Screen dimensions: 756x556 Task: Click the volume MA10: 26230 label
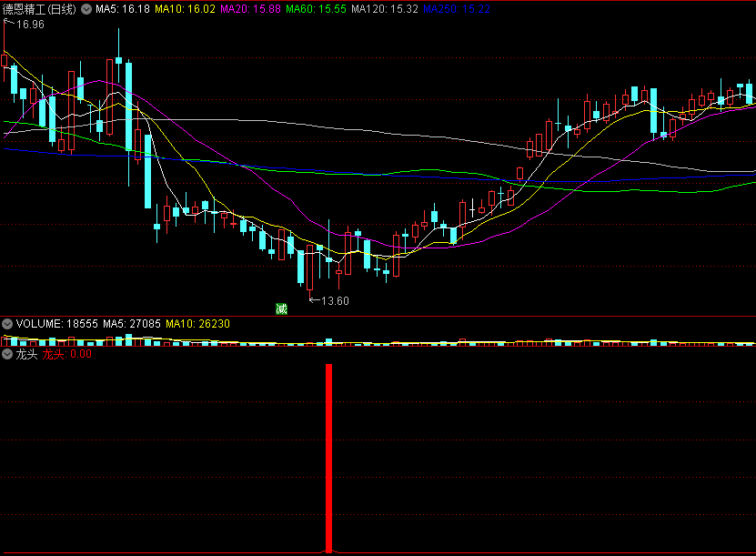coord(197,324)
